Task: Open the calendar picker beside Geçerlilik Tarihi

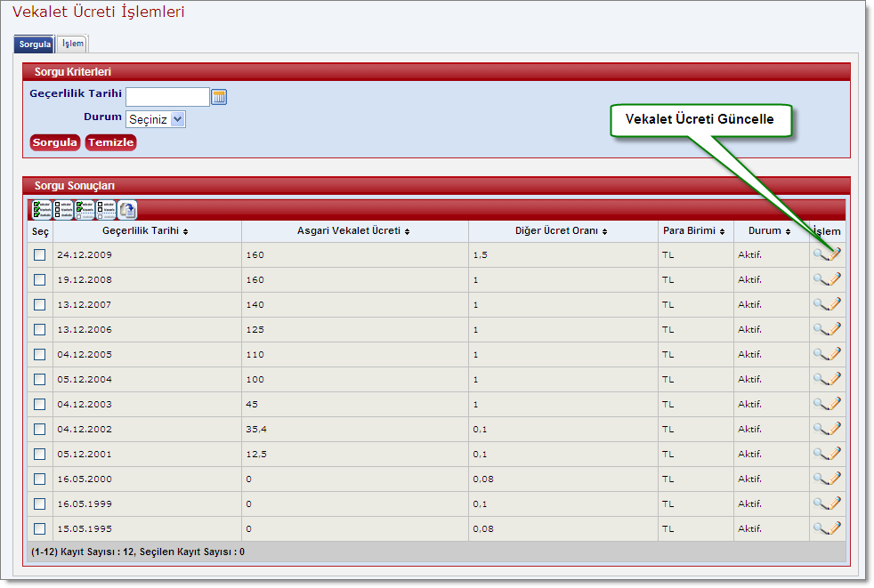Action: click(x=219, y=97)
